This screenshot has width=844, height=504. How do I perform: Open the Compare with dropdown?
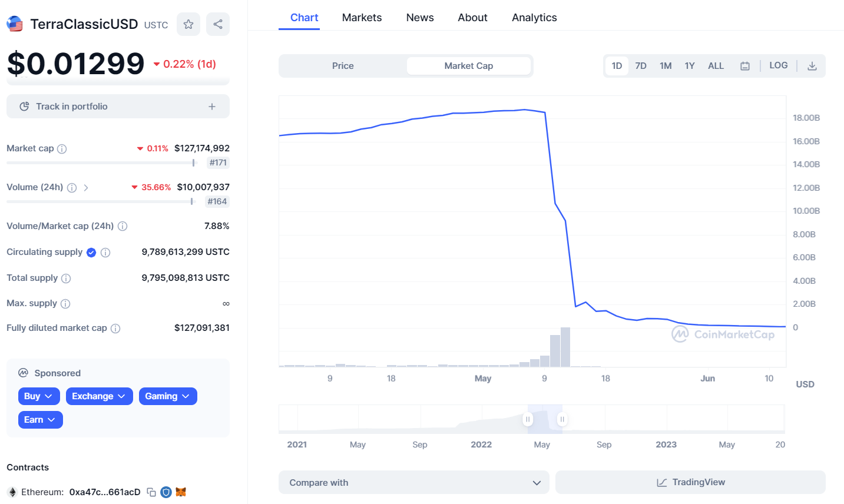(x=414, y=482)
